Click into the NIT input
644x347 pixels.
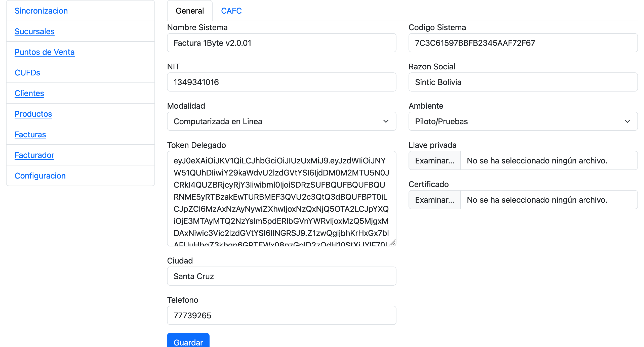(281, 82)
